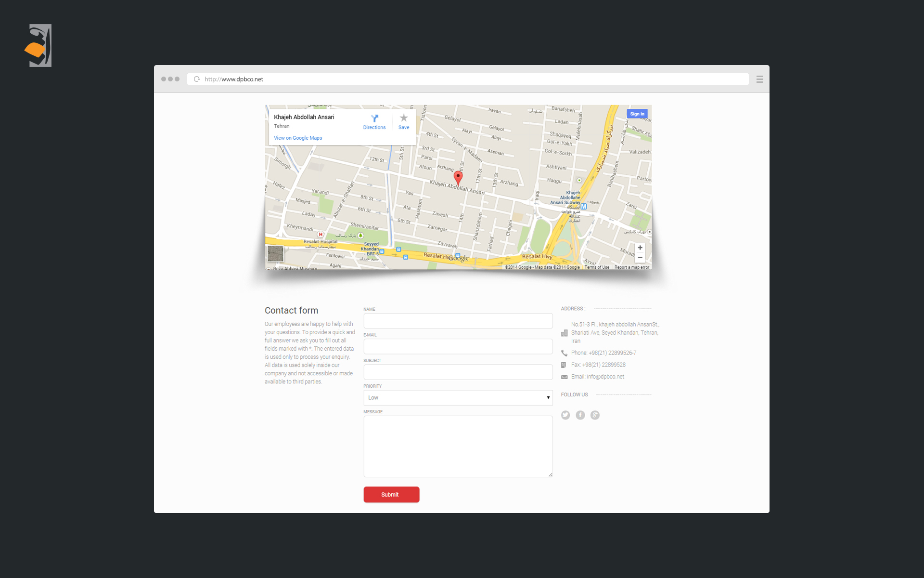The width and height of the screenshot is (924, 578).
Task: Click the Report a map error link
Action: pos(631,267)
